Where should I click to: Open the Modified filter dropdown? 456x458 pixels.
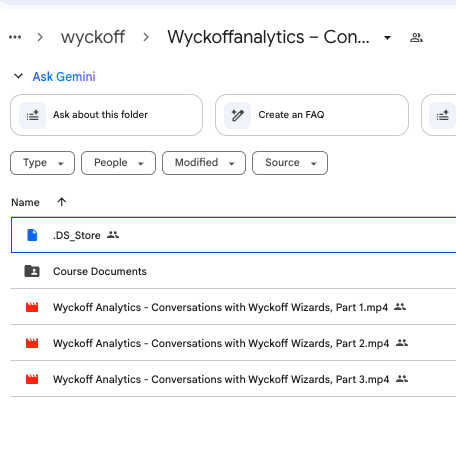click(204, 163)
